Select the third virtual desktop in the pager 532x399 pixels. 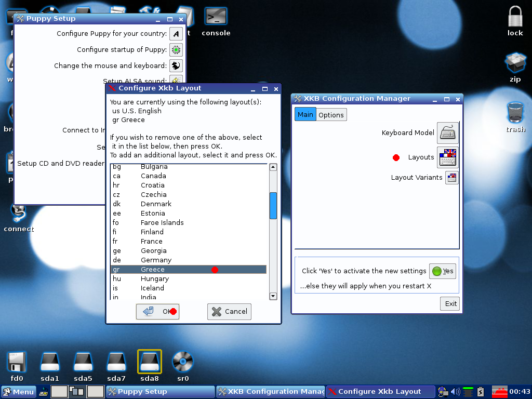pyautogui.click(x=96, y=392)
